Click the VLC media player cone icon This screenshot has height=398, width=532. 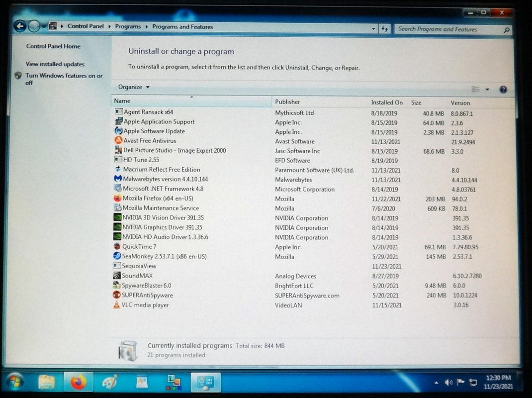pos(116,304)
